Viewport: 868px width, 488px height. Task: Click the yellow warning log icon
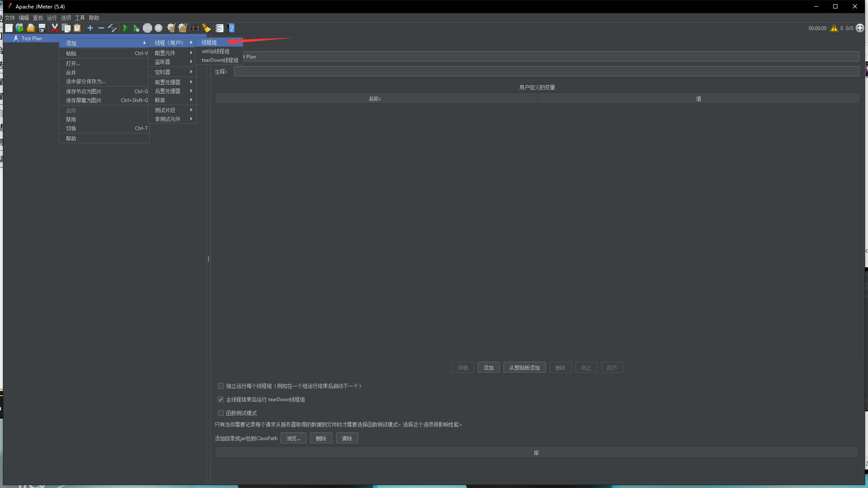click(834, 28)
